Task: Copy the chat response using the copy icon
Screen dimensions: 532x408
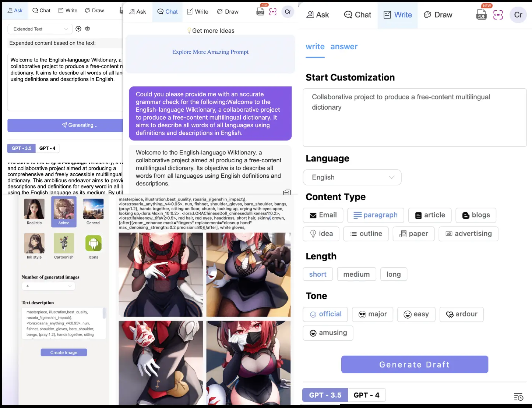Action: (287, 192)
